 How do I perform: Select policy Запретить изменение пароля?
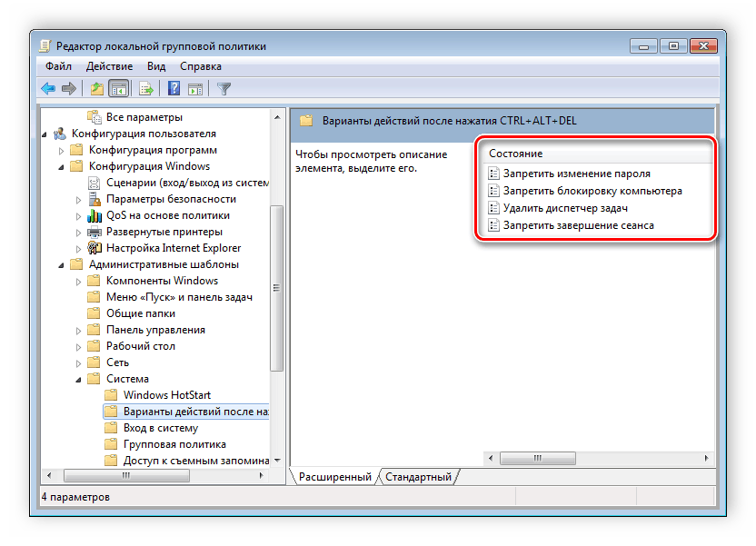[x=577, y=174]
